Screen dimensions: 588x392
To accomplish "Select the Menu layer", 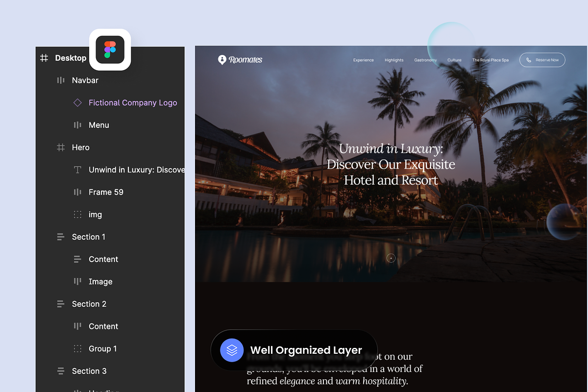I will click(x=99, y=125).
